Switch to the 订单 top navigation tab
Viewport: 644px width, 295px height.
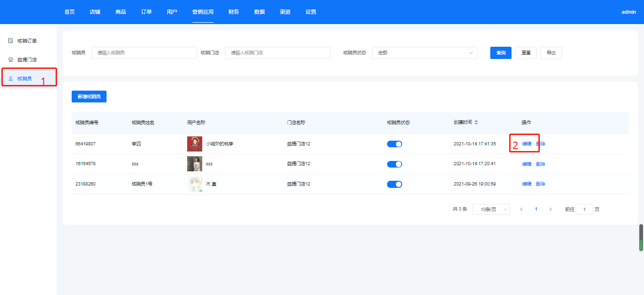click(146, 12)
